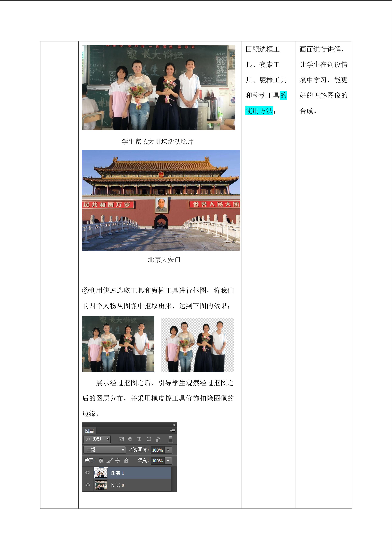Click the shape layer filter icon

[x=149, y=439]
